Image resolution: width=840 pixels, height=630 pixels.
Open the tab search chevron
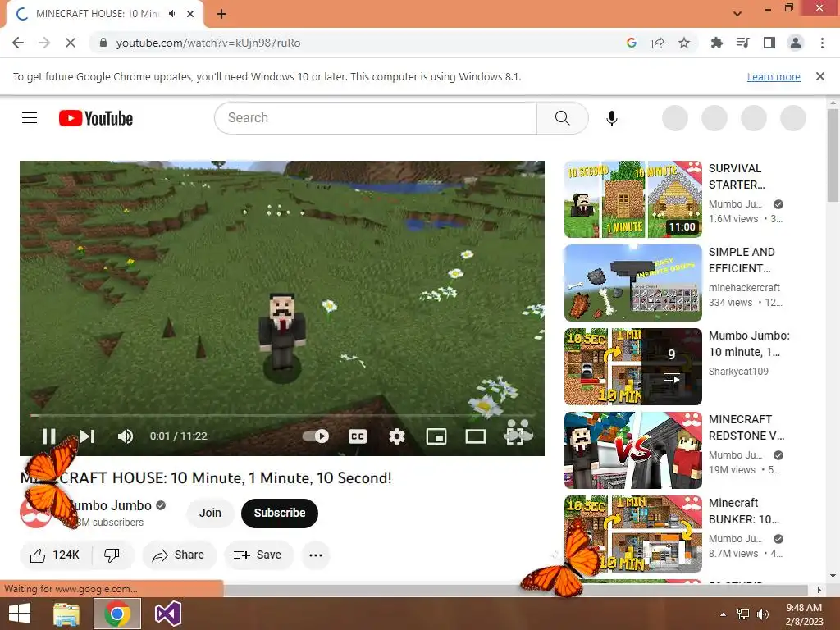(x=737, y=14)
